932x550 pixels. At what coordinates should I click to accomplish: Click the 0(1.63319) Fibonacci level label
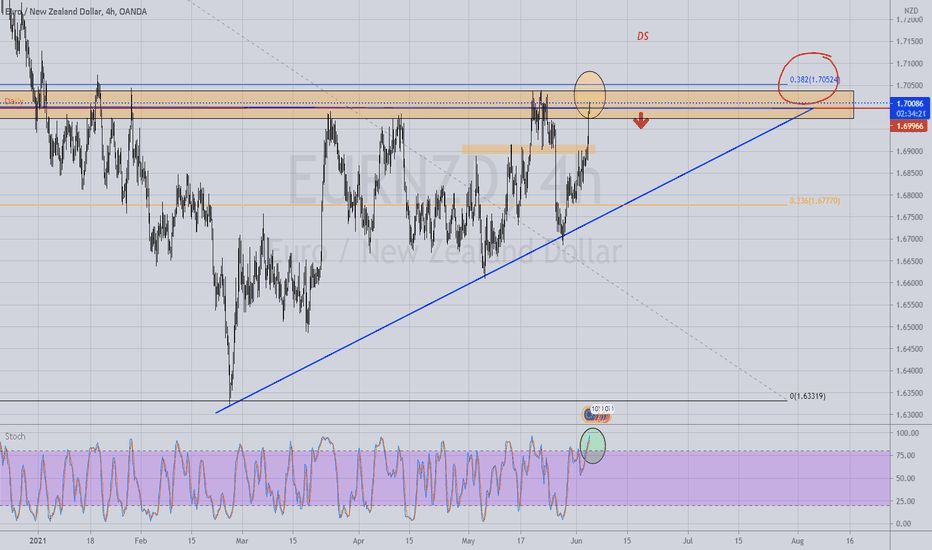click(807, 396)
